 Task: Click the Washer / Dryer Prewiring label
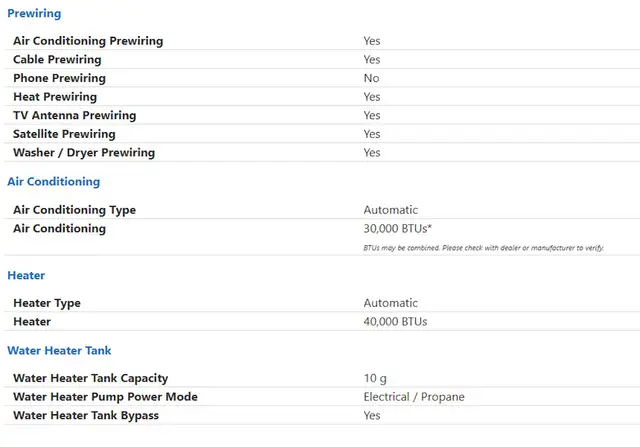[84, 153]
